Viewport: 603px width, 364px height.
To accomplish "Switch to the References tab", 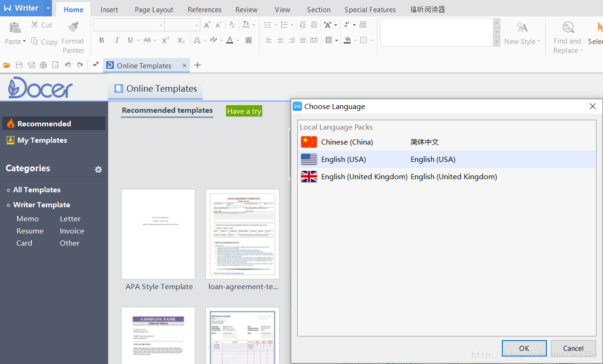I will pos(205,9).
